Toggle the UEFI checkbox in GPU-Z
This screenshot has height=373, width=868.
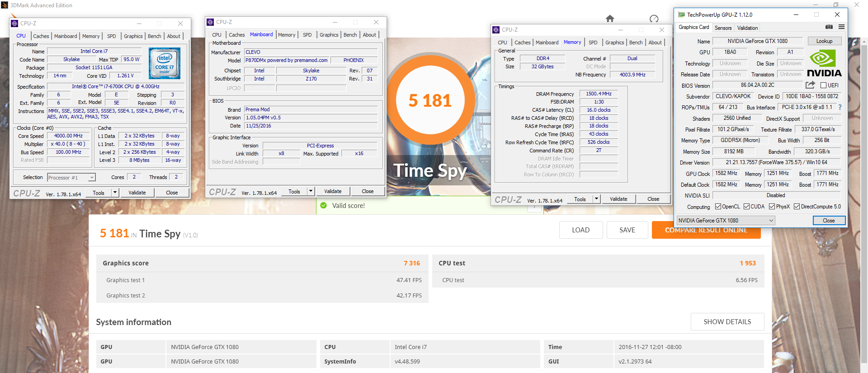(x=823, y=85)
